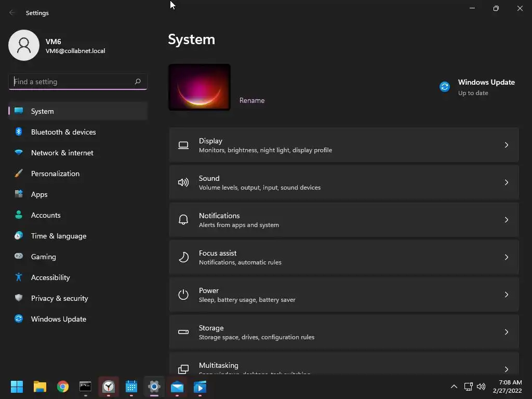Click the Network wifi icon in sidebar

[19, 152]
